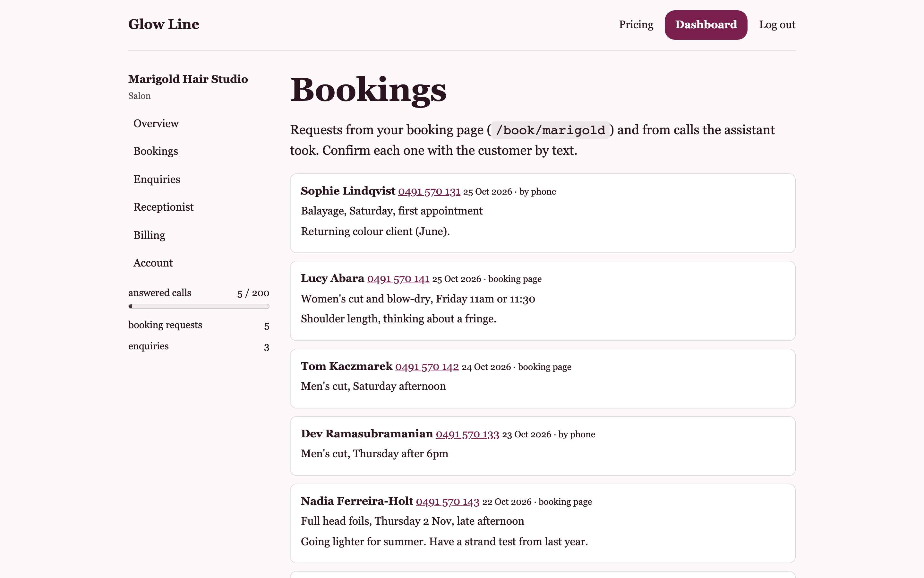Open Billing in the sidebar

point(149,235)
